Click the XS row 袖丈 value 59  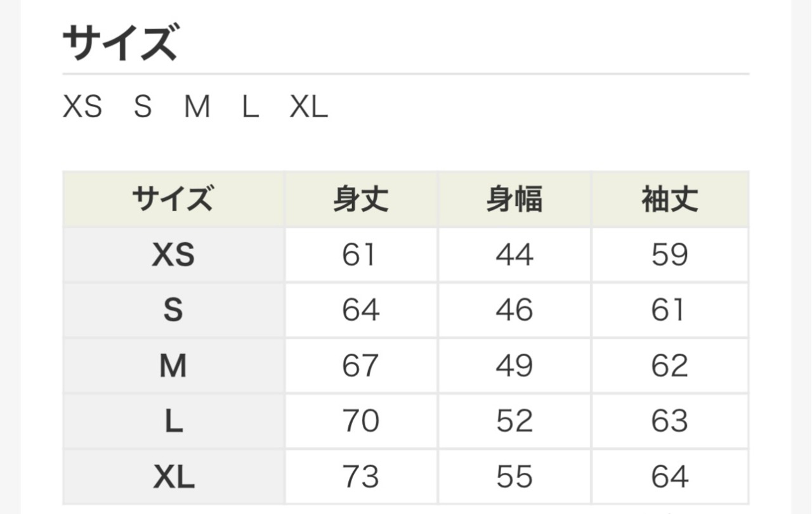[x=669, y=255]
